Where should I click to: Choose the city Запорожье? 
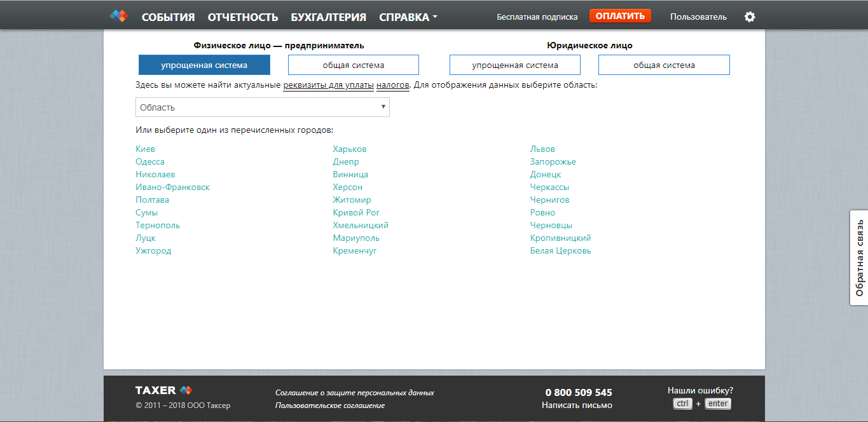point(553,161)
